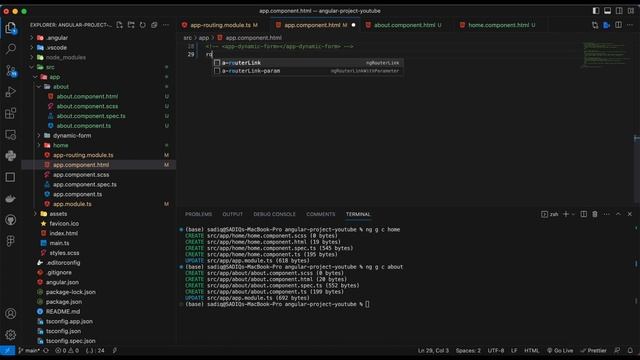Screen dimensions: 640x360
Task: Open Source Control view in activity bar
Action: [11, 71]
